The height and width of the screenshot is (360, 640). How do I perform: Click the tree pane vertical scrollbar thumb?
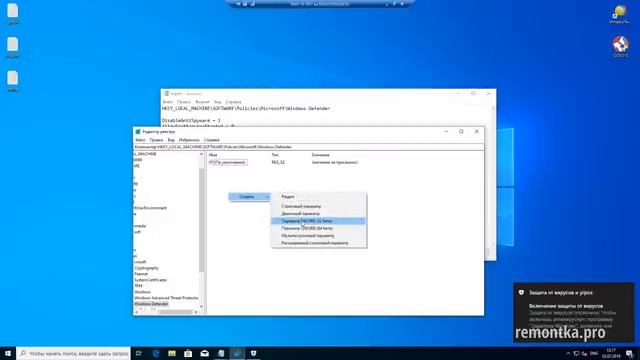click(202, 220)
